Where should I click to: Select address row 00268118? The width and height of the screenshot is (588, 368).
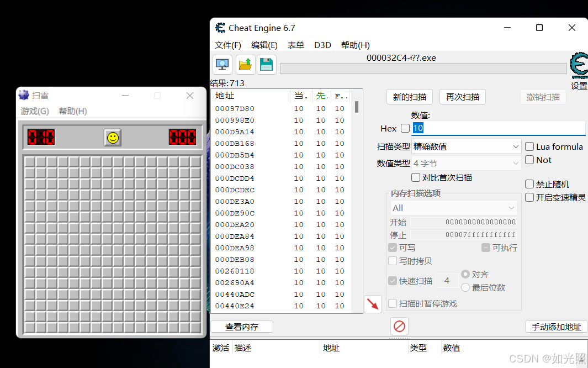pos(282,271)
